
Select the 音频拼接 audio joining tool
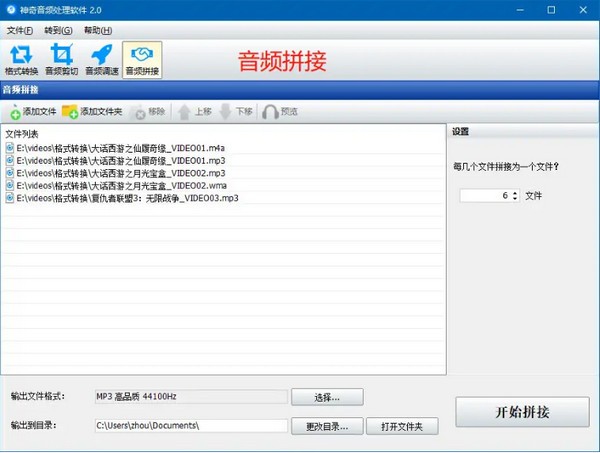point(142,59)
